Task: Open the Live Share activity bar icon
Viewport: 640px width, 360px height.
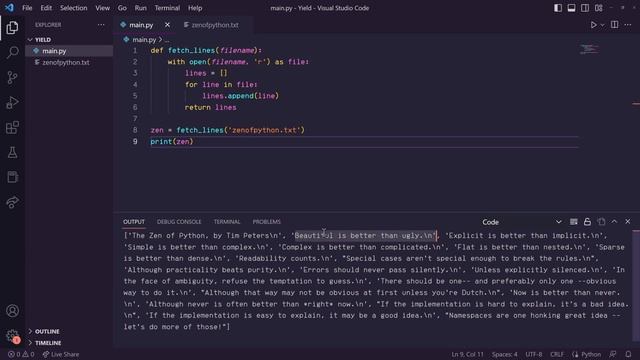Action: click(x=12, y=202)
